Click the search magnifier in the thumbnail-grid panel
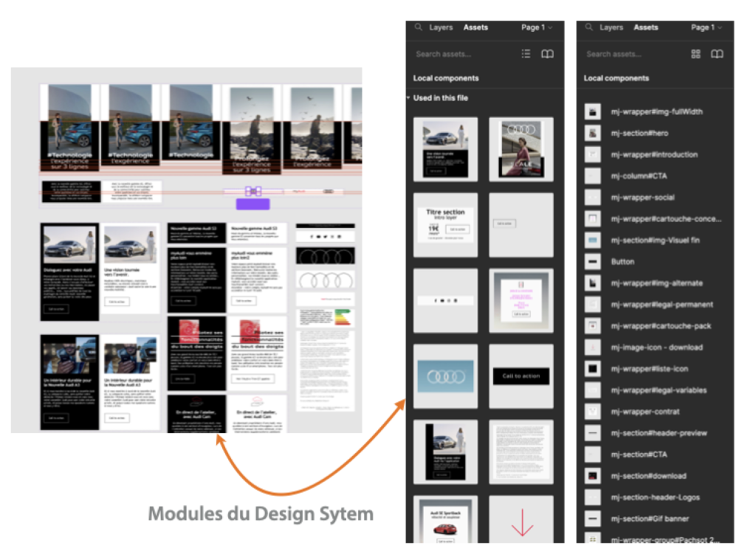The width and height of the screenshot is (756, 554). coord(419,27)
